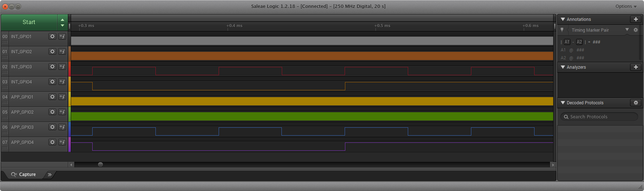
Task: Click the capture settings arrows beside Start
Action: point(62,23)
